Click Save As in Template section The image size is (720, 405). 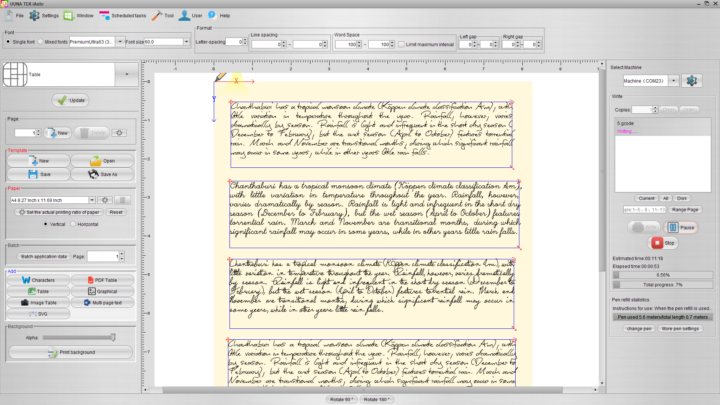pyautogui.click(x=102, y=174)
